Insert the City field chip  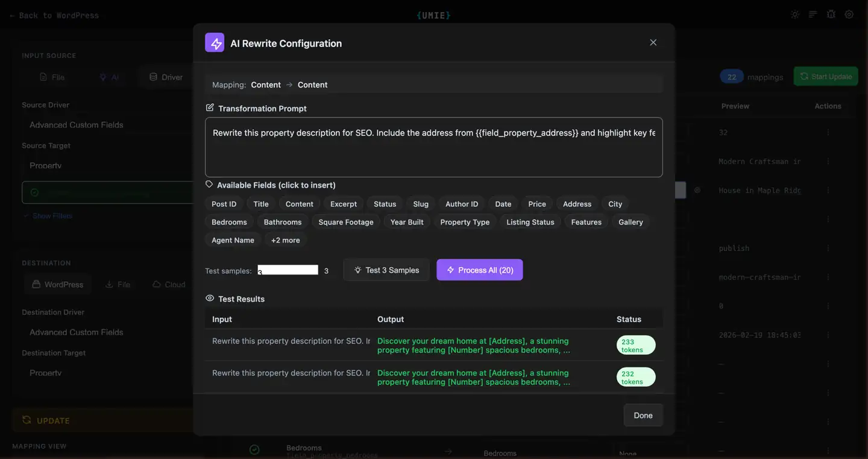615,204
